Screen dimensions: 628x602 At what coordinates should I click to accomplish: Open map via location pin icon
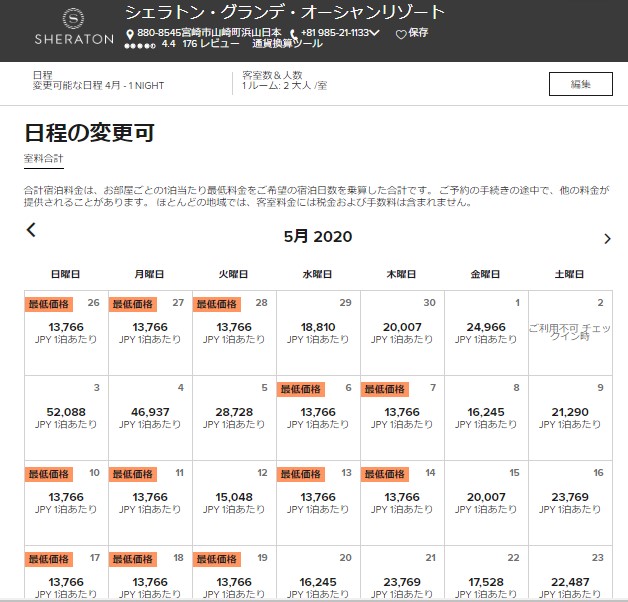[x=130, y=34]
